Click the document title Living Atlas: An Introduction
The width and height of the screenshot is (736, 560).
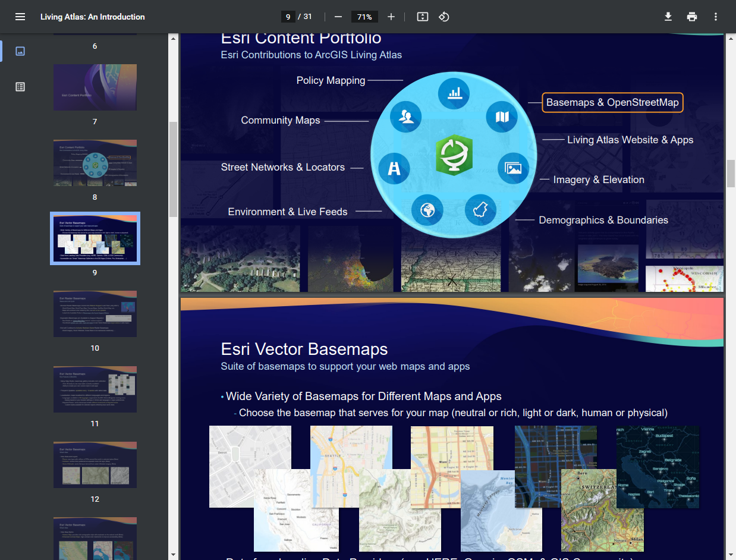[93, 17]
